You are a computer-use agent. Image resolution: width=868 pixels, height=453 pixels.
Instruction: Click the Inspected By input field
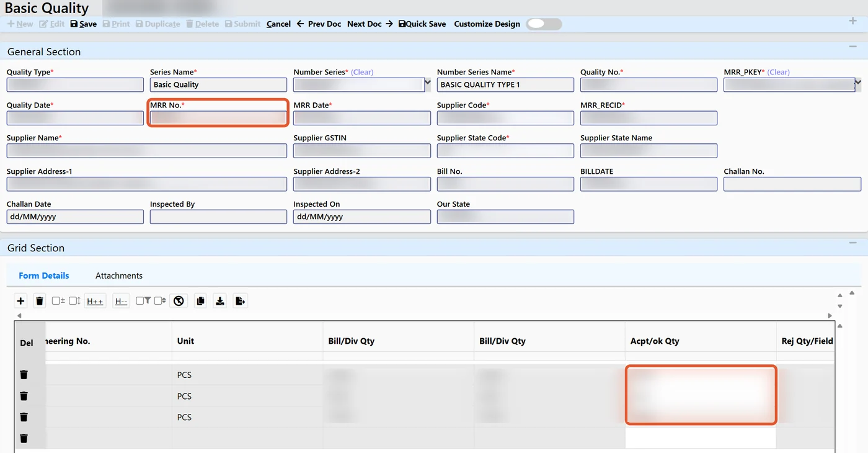[x=218, y=217]
